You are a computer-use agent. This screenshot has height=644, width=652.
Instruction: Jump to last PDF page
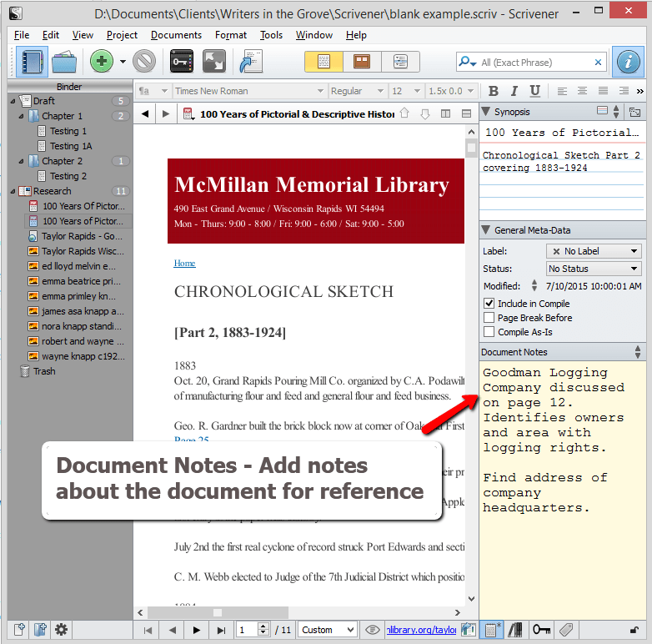pos(221,630)
